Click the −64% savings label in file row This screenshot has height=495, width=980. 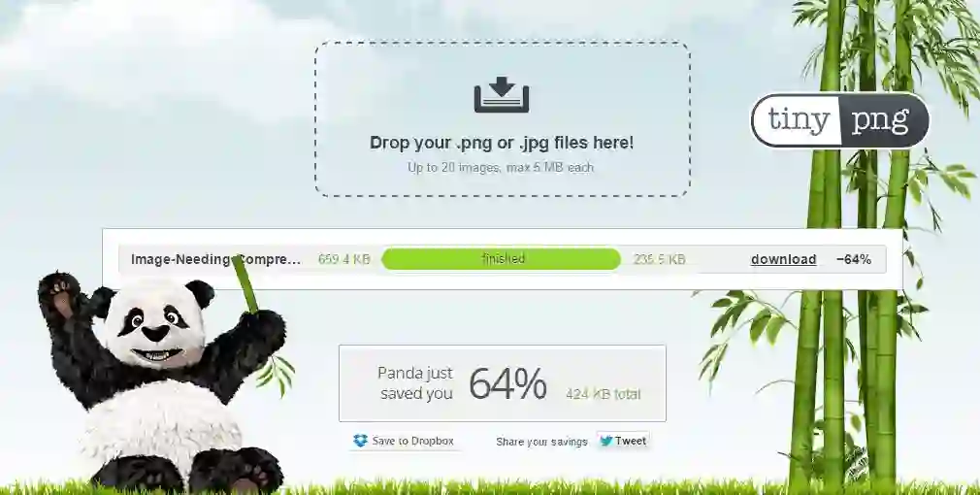click(x=853, y=259)
